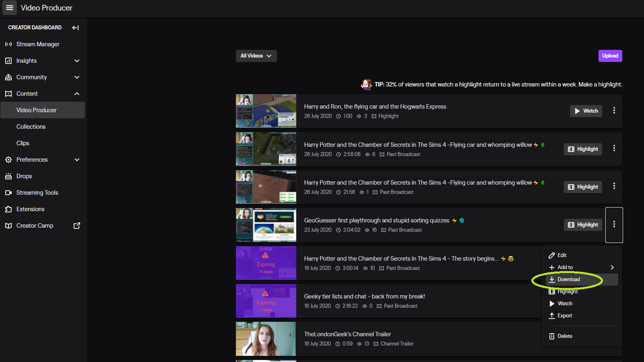Click the Content section icon
The width and height of the screenshot is (644, 362).
click(x=8, y=94)
